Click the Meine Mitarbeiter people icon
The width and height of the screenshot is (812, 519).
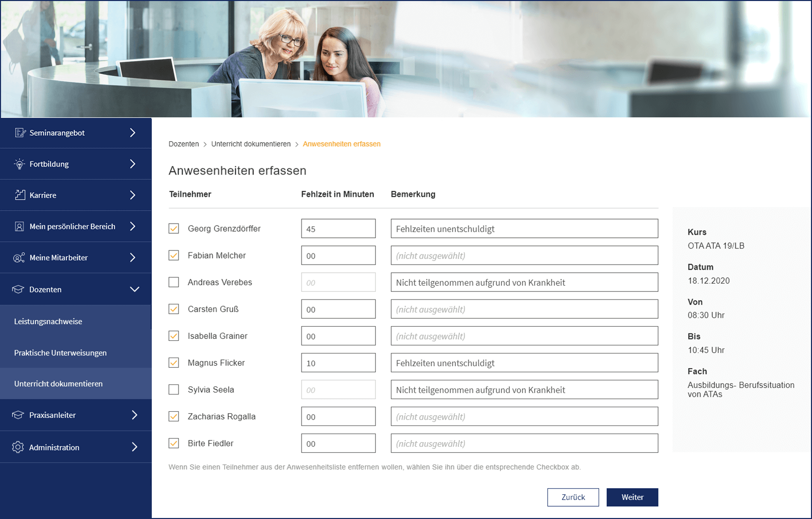pos(19,257)
